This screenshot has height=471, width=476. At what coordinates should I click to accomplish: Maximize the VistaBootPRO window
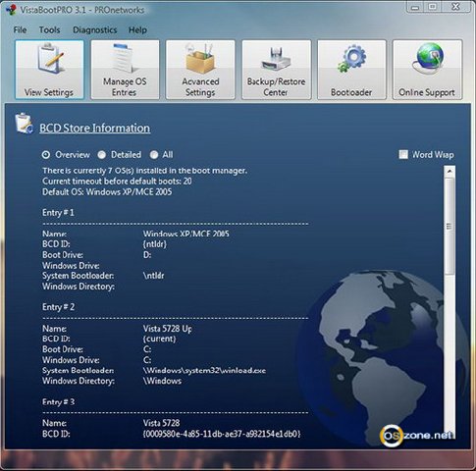(x=433, y=7)
